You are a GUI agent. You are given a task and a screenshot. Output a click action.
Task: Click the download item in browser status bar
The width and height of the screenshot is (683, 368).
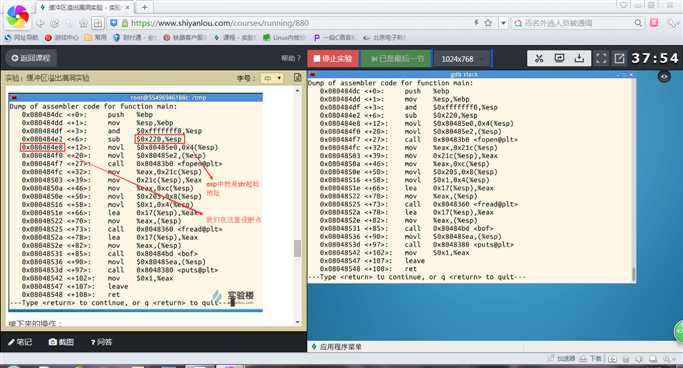pyautogui.click(x=591, y=358)
